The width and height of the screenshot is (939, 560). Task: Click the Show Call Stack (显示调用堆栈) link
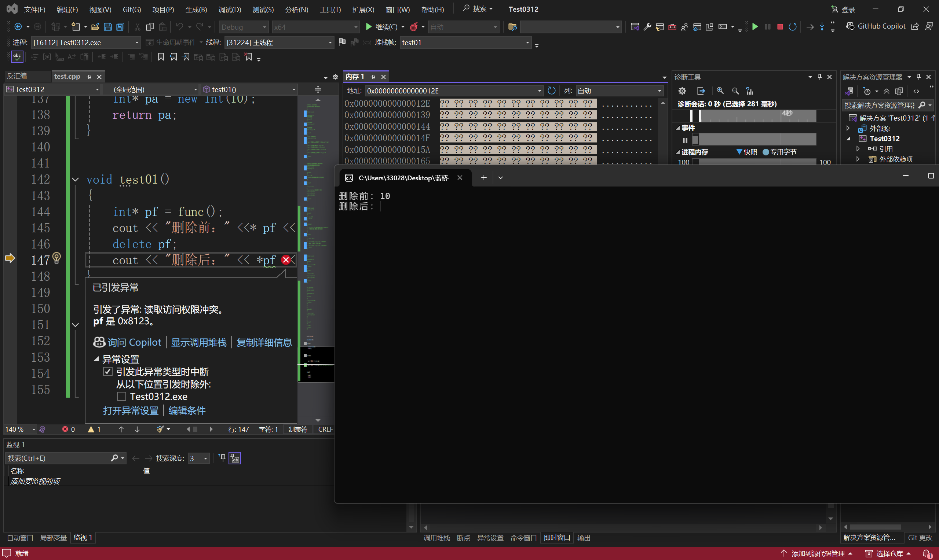pyautogui.click(x=198, y=342)
